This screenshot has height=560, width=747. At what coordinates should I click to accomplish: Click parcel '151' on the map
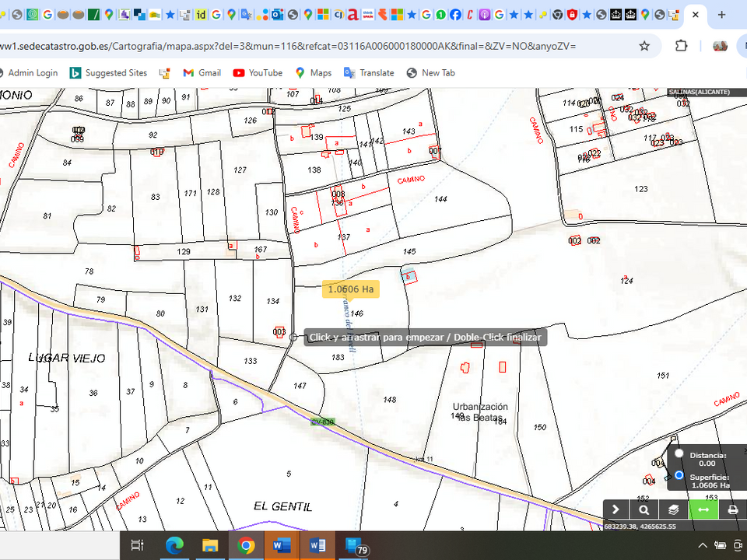[663, 376]
